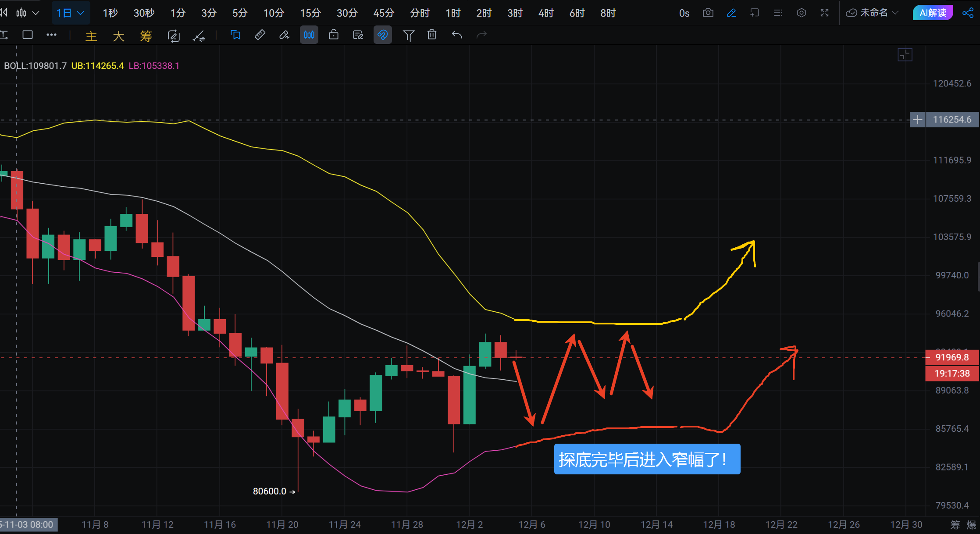Take a chart screenshot with camera icon

point(708,13)
